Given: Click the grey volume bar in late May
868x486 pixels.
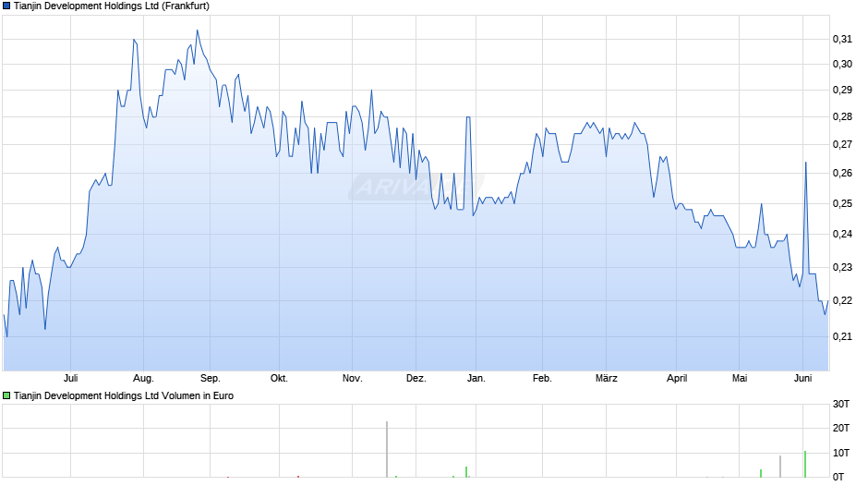Looking at the screenshot, I should (780, 467).
